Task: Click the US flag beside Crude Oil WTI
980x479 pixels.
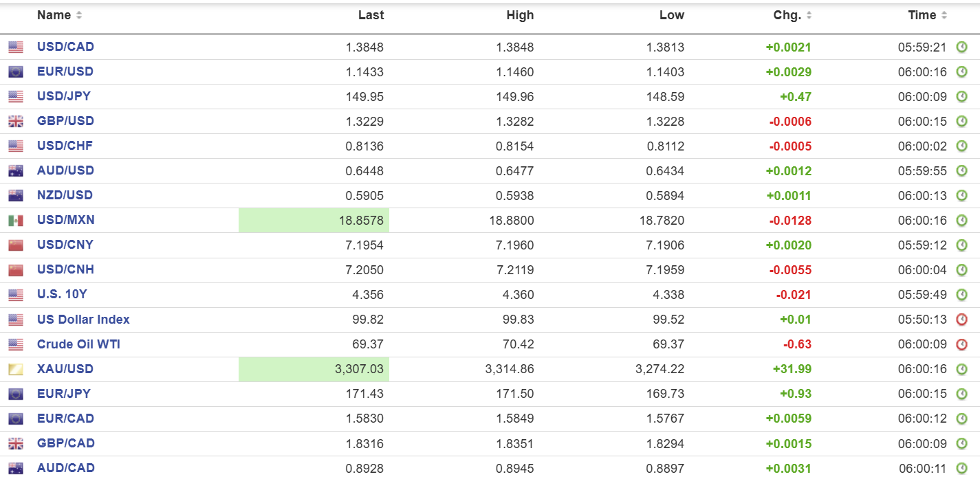Action: pyautogui.click(x=16, y=345)
